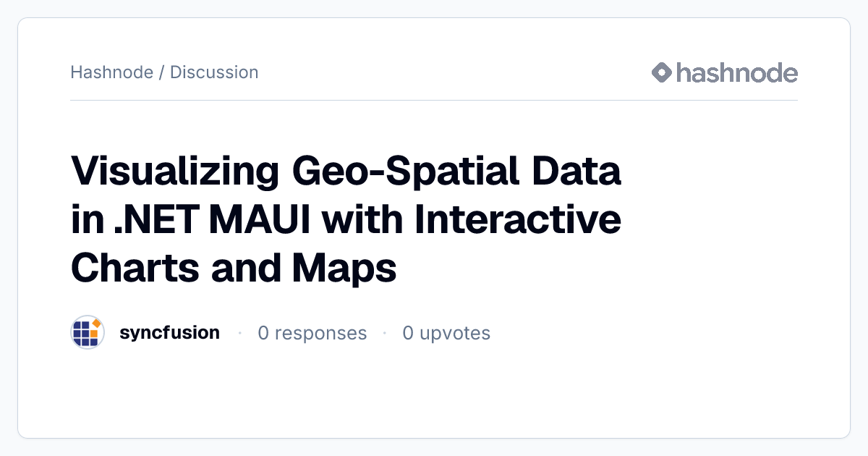View the 0 responses count
868x456 pixels.
pyautogui.click(x=312, y=333)
